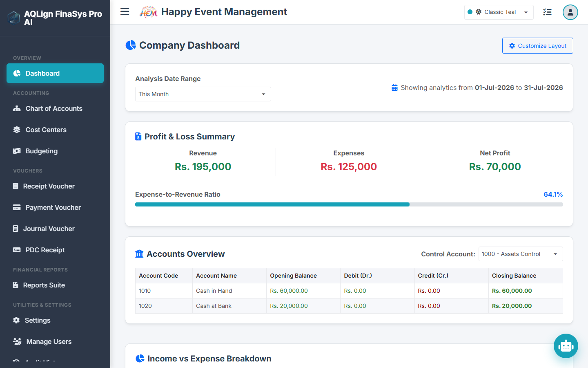Click the Budgeting money icon
This screenshot has width=588, height=368.
pyautogui.click(x=17, y=151)
